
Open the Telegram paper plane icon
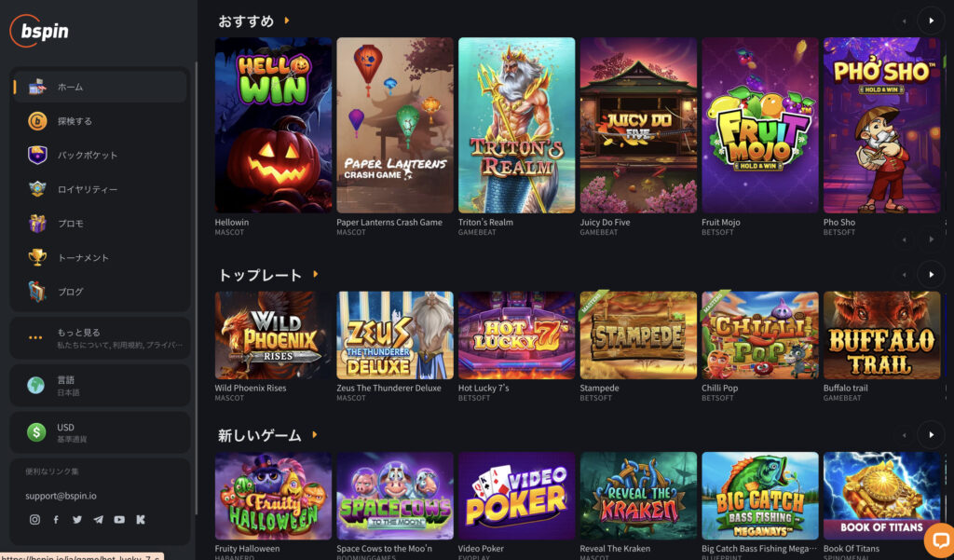(98, 520)
